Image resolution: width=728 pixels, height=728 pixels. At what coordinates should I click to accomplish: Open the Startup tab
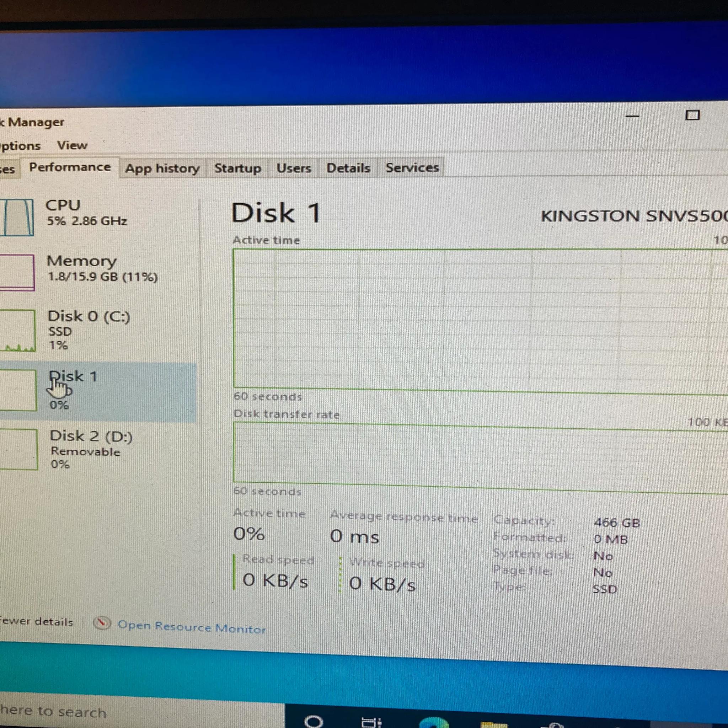pos(238,168)
